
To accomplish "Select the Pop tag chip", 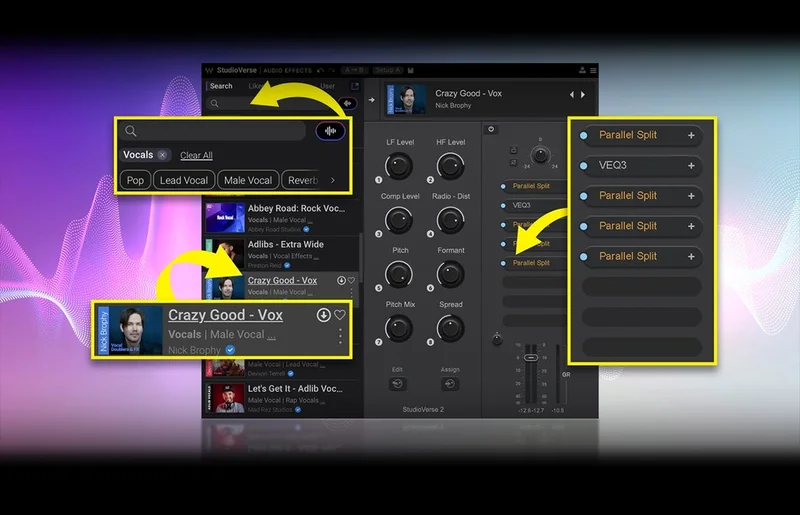I will click(x=135, y=180).
